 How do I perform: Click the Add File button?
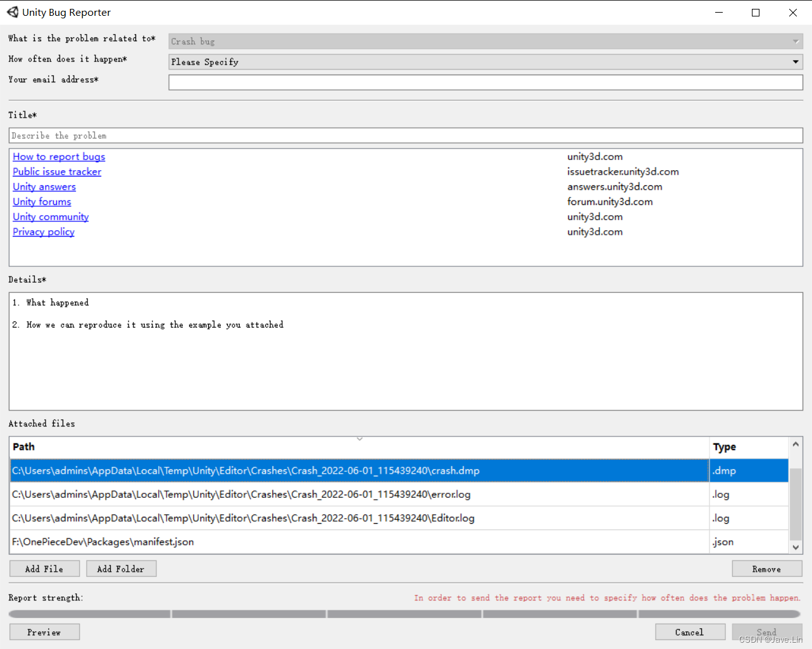click(x=44, y=569)
